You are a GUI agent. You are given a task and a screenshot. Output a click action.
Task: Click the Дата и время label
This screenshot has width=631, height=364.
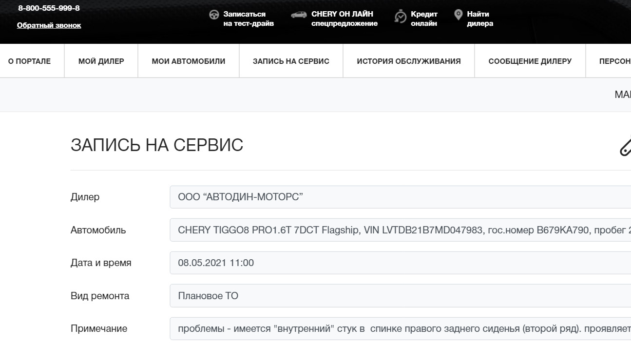click(101, 263)
